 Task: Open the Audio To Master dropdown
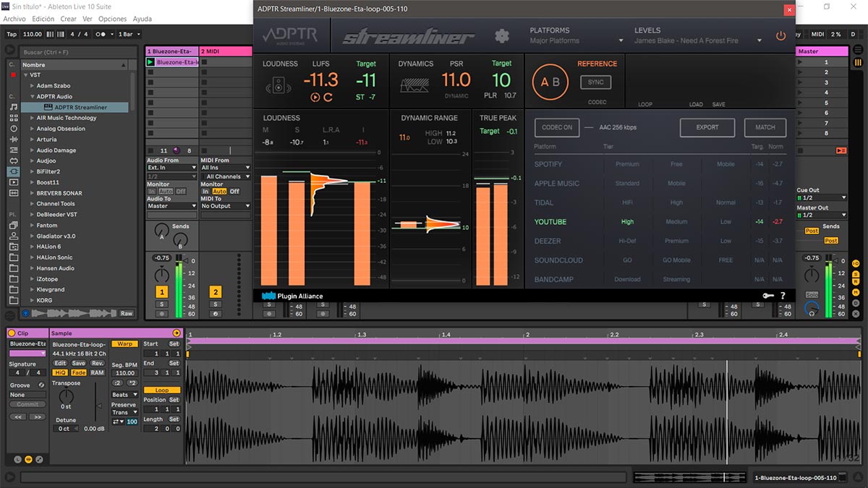[x=171, y=206]
